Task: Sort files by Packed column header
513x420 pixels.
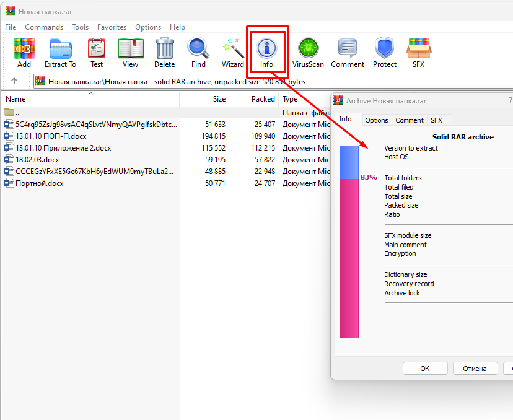Action: (253, 98)
